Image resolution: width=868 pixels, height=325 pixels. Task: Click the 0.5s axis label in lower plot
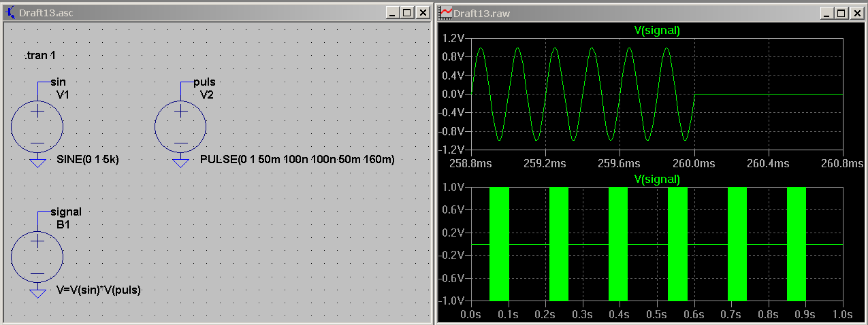pos(657,314)
